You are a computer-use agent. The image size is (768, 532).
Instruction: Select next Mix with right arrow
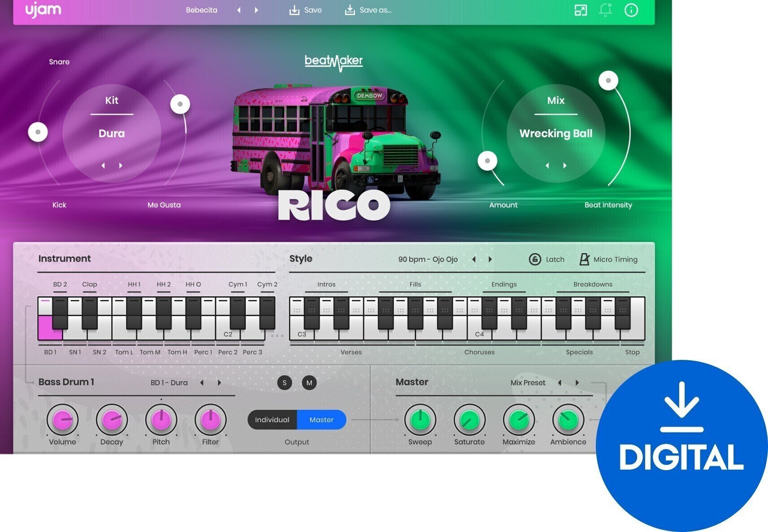[565, 165]
